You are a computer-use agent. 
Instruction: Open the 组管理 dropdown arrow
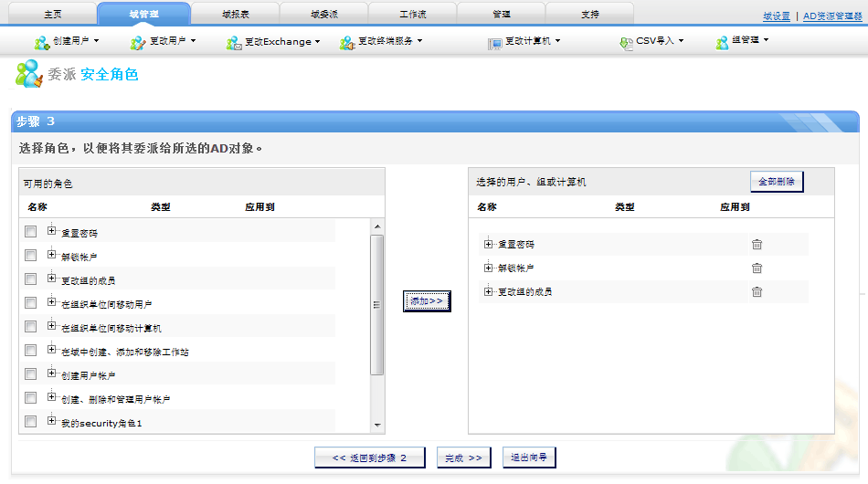(767, 40)
